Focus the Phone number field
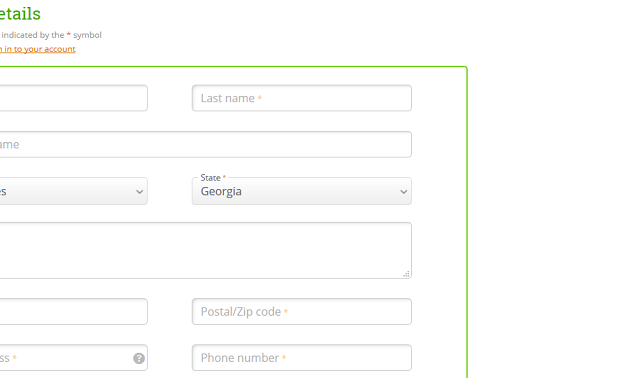The width and height of the screenshot is (640, 378). click(302, 358)
